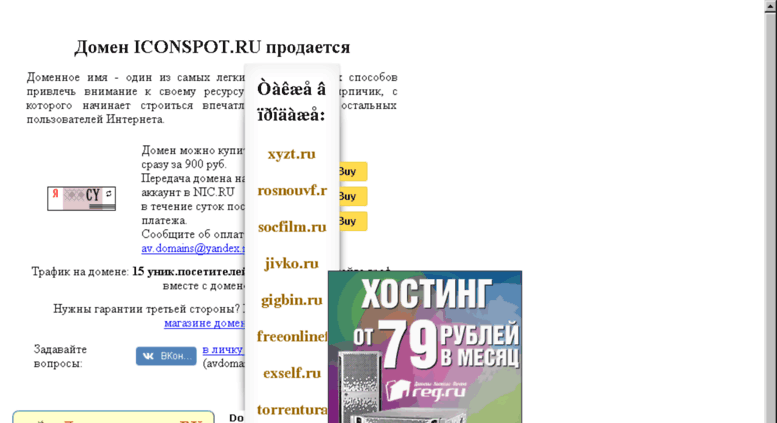Open the reg.ru hosting banner ad
This screenshot has height=423, width=777.
[x=425, y=347]
